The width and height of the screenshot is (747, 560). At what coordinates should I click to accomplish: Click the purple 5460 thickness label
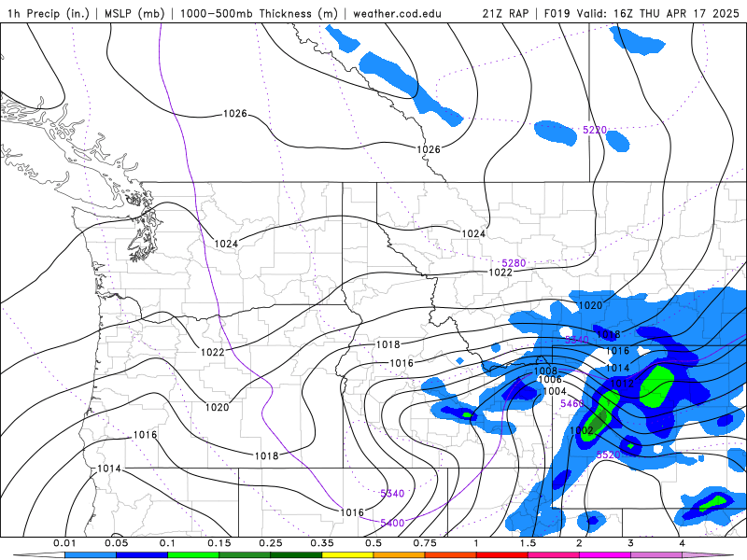(x=571, y=404)
